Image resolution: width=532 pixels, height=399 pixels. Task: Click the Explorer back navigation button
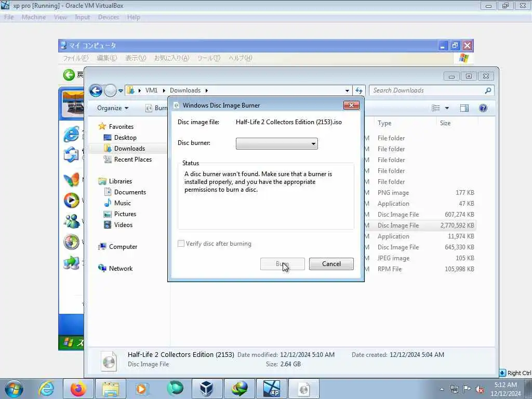(96, 90)
